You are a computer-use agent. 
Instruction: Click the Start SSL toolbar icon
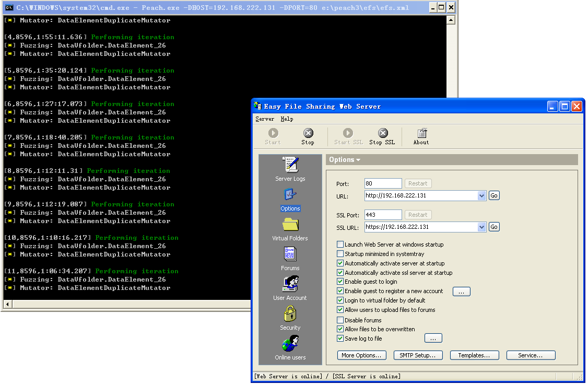[348, 136]
